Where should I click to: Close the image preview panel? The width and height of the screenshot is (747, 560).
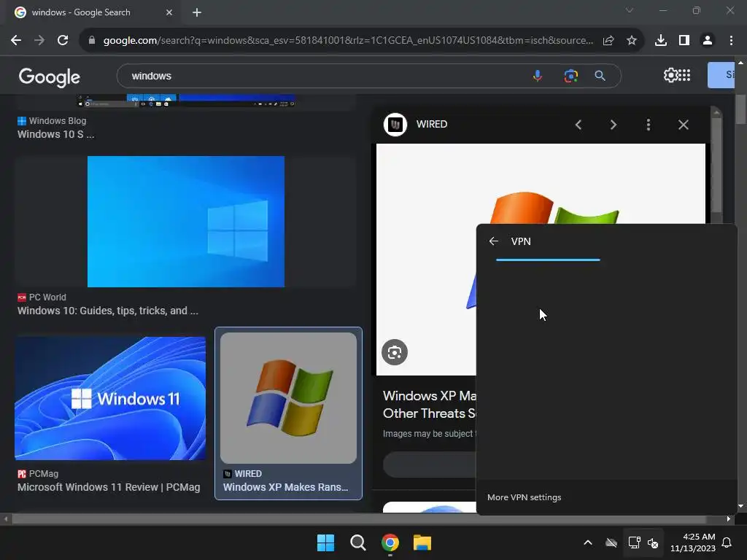[x=683, y=125]
